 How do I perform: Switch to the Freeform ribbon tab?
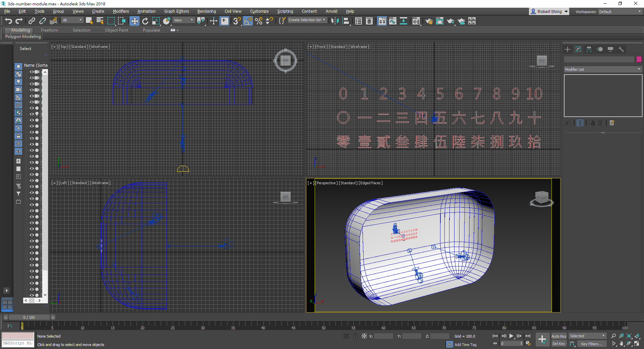49,30
